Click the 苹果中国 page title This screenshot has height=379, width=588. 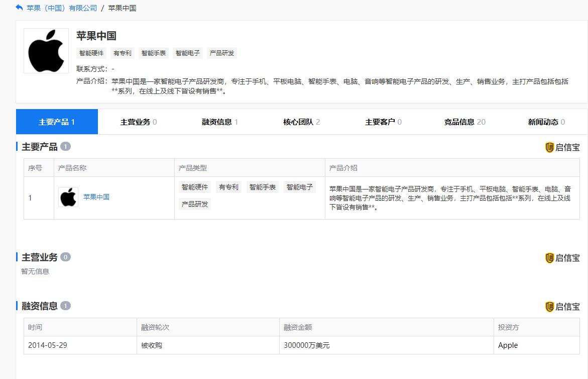point(96,36)
